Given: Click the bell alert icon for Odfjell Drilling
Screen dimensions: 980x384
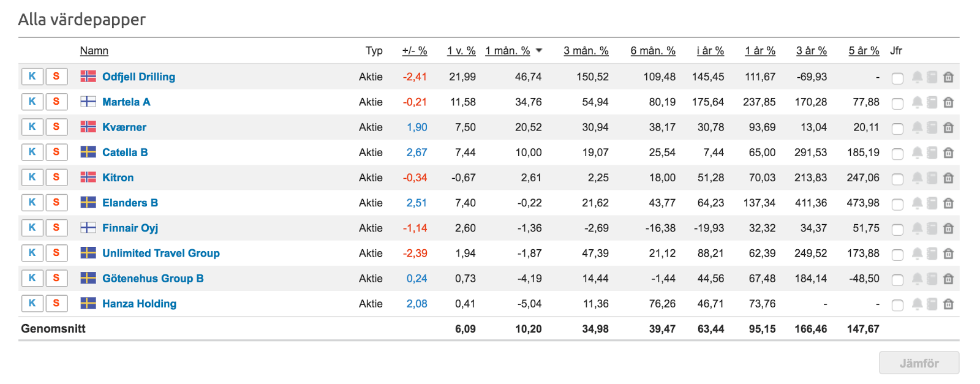Looking at the screenshot, I should 917,77.
